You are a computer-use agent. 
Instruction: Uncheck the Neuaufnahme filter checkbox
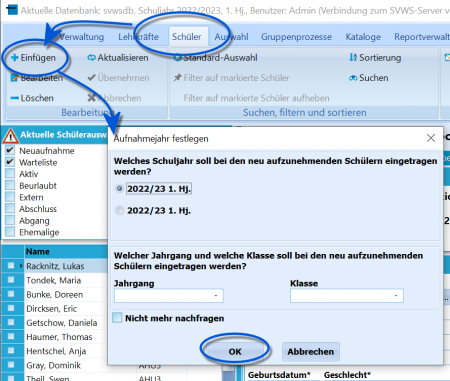[10, 150]
